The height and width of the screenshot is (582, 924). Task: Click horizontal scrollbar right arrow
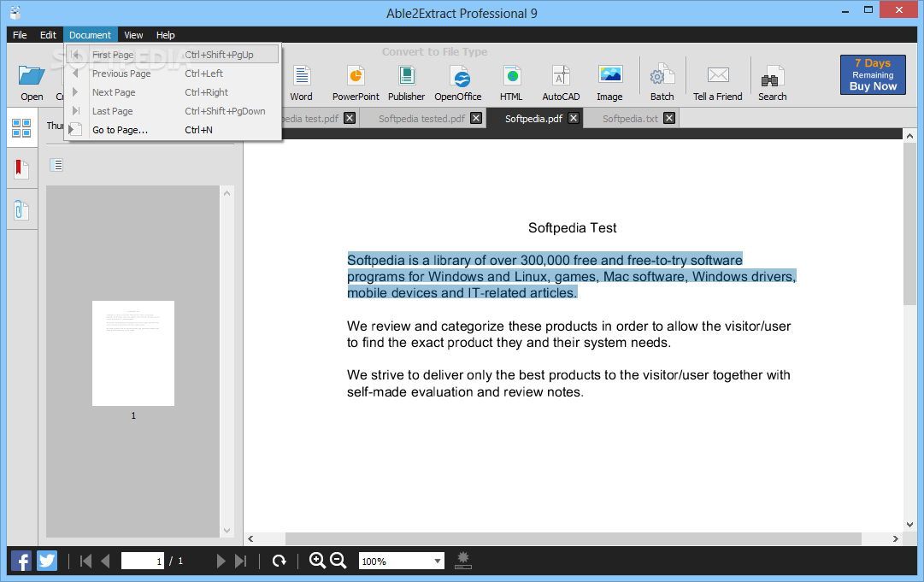click(x=896, y=538)
